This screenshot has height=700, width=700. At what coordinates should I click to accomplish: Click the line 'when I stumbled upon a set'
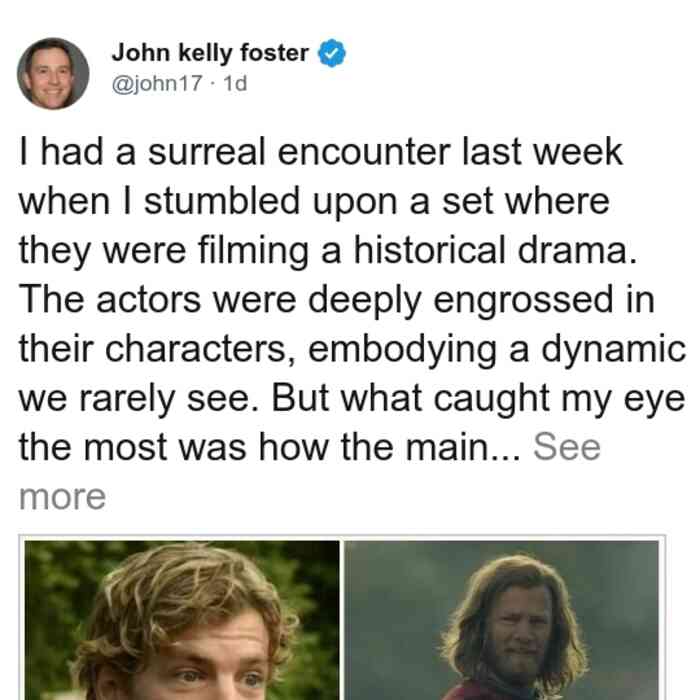click(314, 202)
